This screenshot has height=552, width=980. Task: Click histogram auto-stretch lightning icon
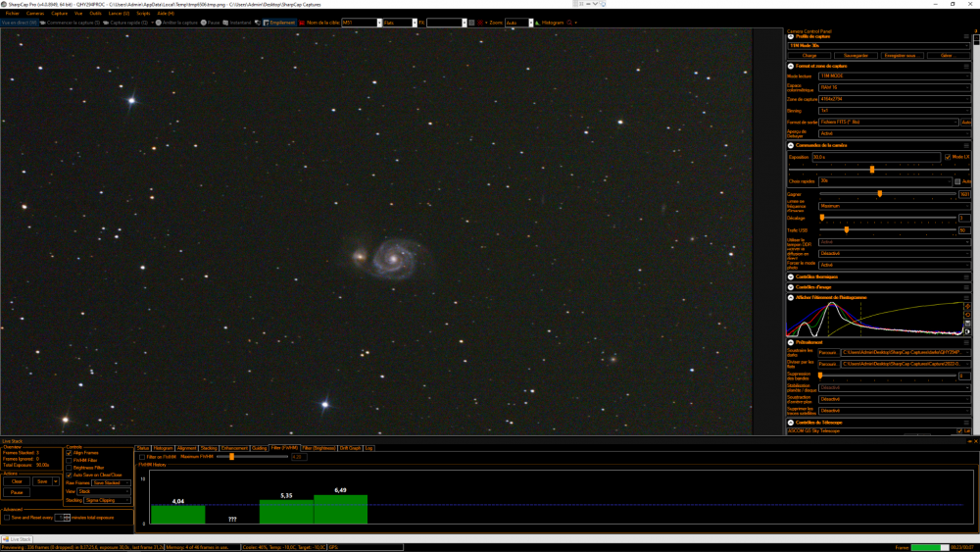(967, 306)
